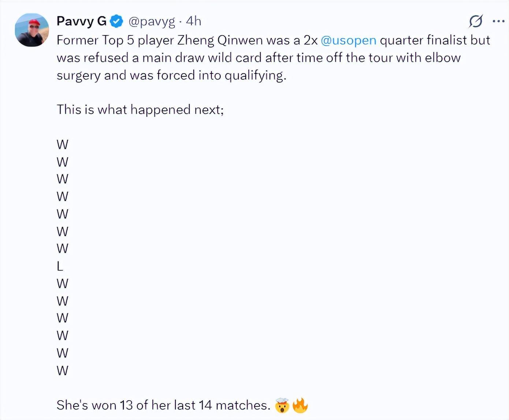Open the 4h timestamp link

193,21
